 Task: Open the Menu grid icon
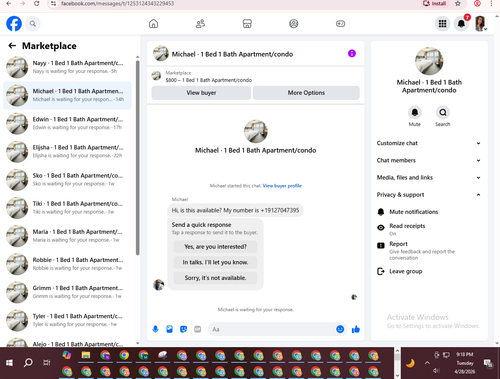pos(442,24)
